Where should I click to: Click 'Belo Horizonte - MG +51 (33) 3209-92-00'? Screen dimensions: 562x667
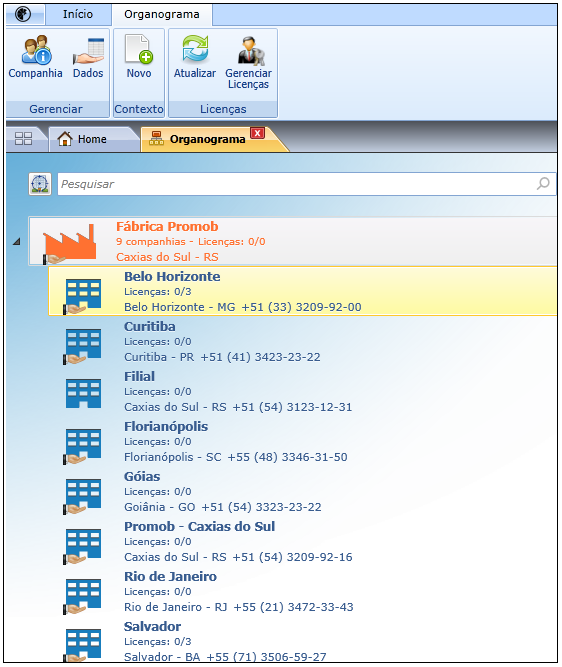[x=243, y=307]
